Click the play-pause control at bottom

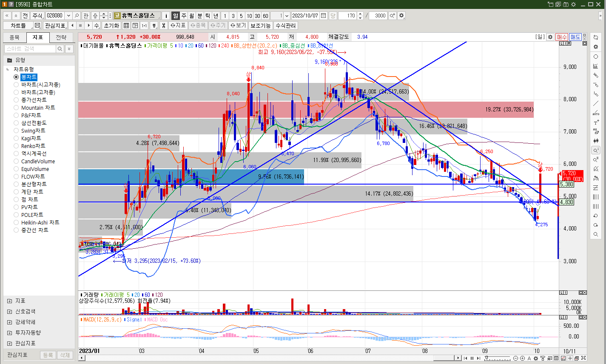(472, 358)
